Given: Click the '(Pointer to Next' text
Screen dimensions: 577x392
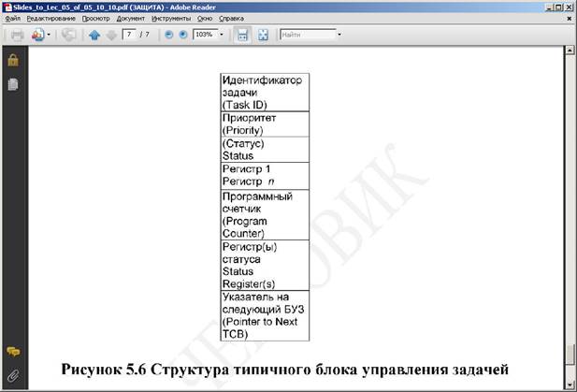Looking at the screenshot, I should (260, 322).
